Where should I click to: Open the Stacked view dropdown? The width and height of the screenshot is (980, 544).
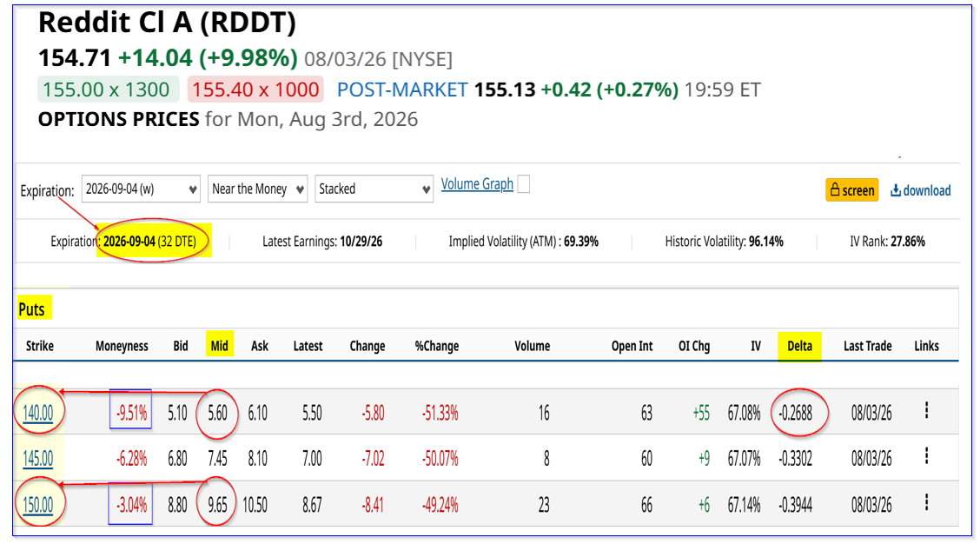click(x=374, y=189)
